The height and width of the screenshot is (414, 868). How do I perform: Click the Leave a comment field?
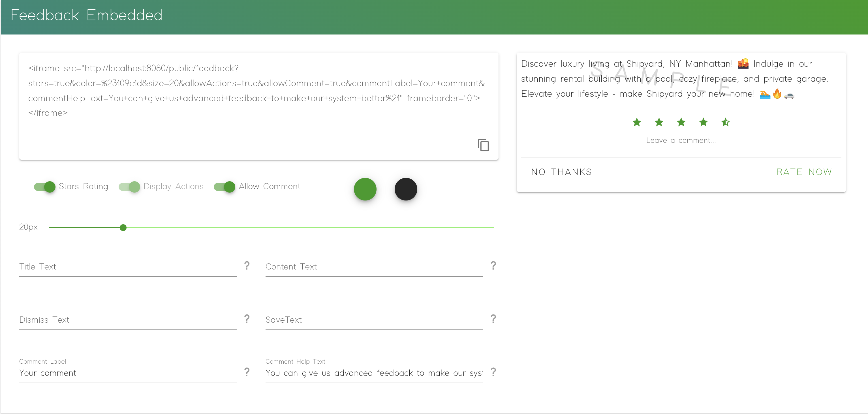(x=681, y=140)
